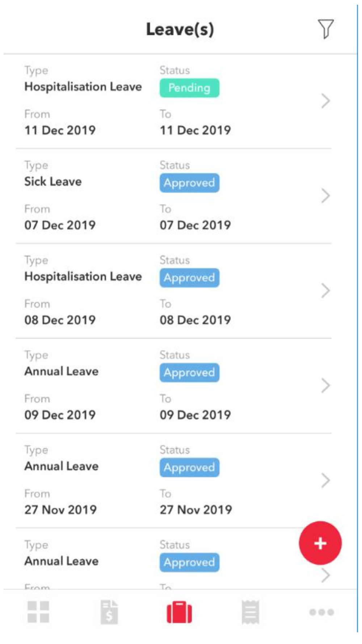Image resolution: width=362 pixels, height=644 pixels.
Task: Expand the pending Hospitalisation Leave 11 Dec chevron
Action: [x=325, y=101]
